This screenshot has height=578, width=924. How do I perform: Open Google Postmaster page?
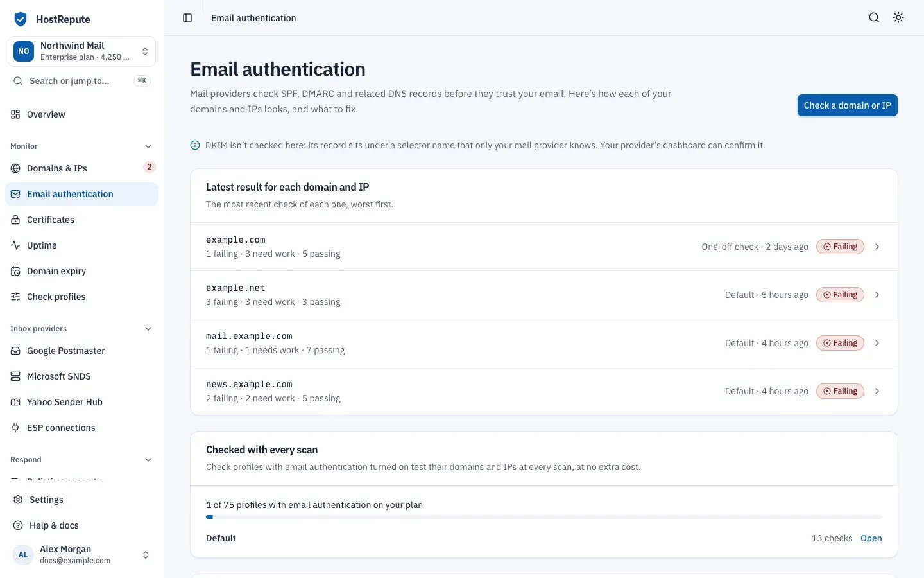(81, 351)
